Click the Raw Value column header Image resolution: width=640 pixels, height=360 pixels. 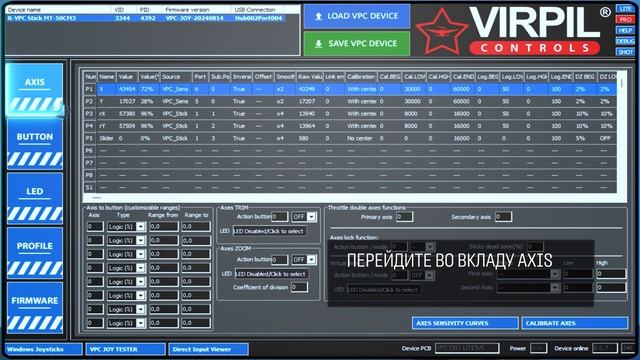[309, 77]
